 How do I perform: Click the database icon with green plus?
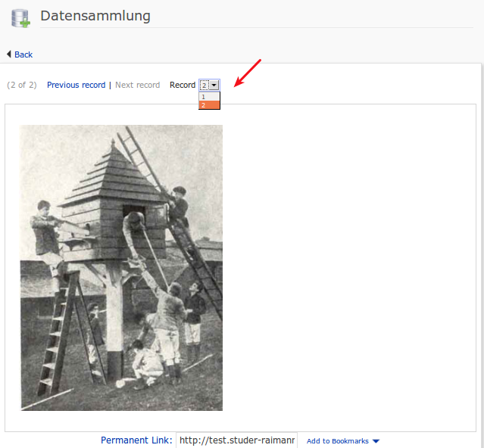pyautogui.click(x=20, y=18)
